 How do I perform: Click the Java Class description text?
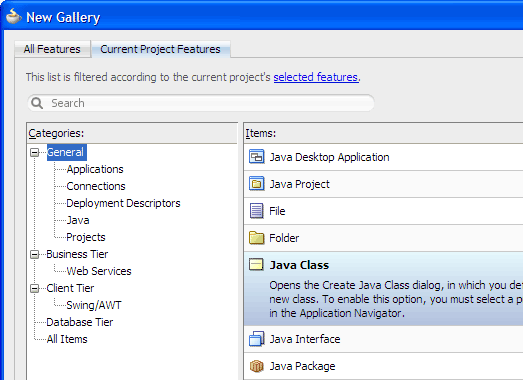(x=396, y=299)
